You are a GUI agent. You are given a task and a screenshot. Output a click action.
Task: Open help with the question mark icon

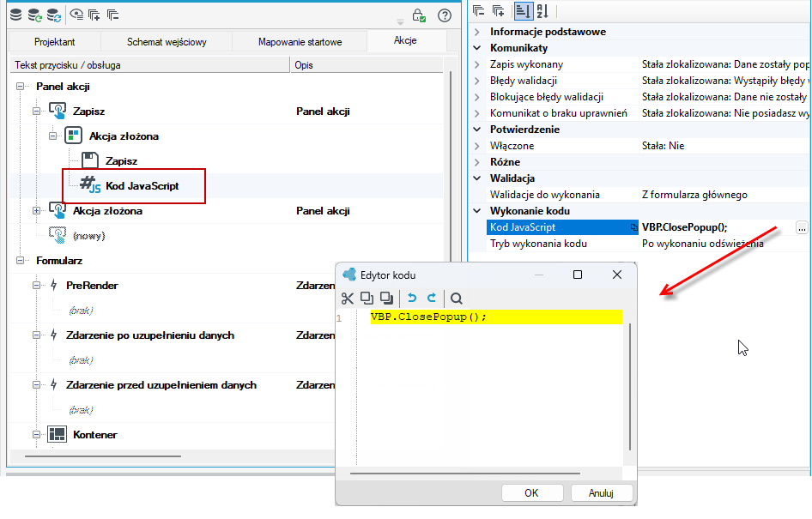point(445,15)
